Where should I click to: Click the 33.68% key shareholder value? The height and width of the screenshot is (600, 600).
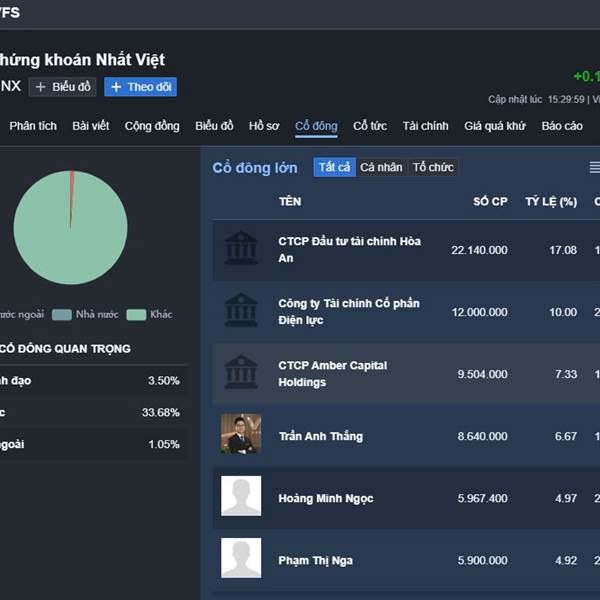pos(161,412)
